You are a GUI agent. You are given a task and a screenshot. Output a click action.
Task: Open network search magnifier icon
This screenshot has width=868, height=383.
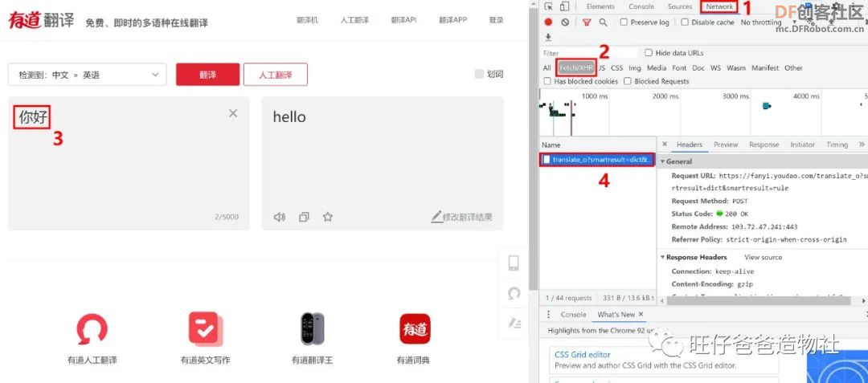(603, 22)
